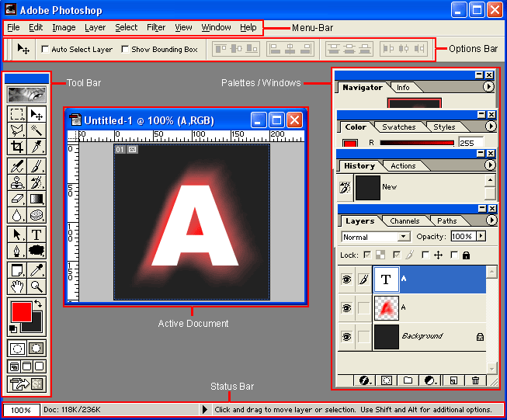Viewport: 507px width, 420px height.
Task: Select the Hand tool
Action: click(x=17, y=286)
